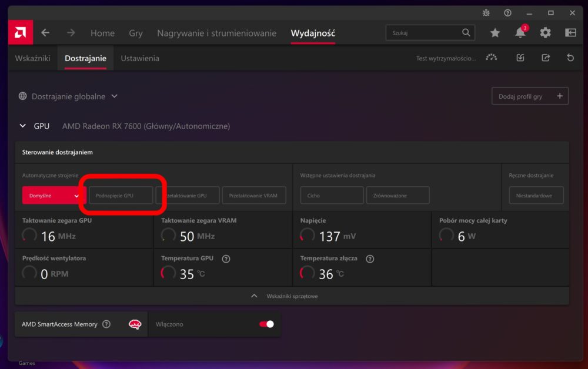Click the globe icon beside Dostrajanie globalne
Viewport: 588px width, 369px height.
[x=23, y=96]
